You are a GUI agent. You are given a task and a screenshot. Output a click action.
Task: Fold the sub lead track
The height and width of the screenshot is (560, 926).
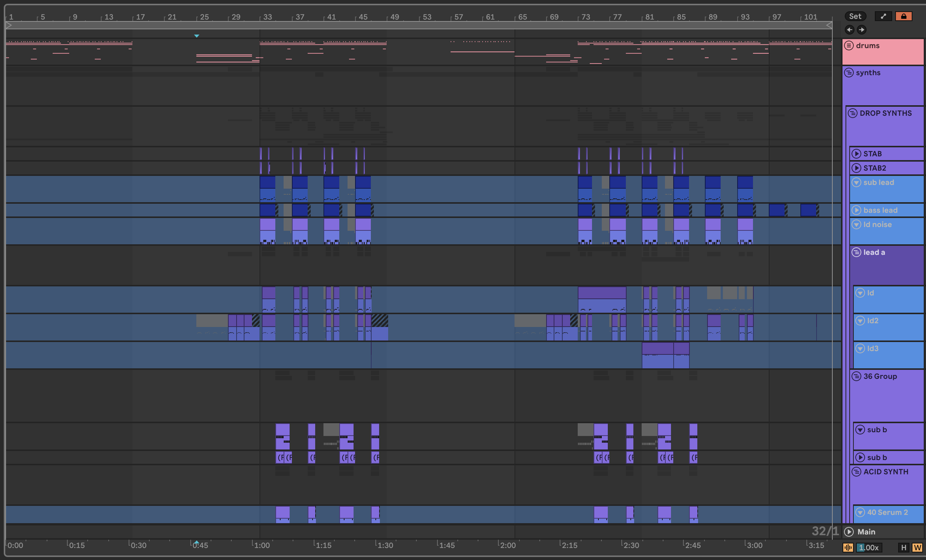point(856,182)
